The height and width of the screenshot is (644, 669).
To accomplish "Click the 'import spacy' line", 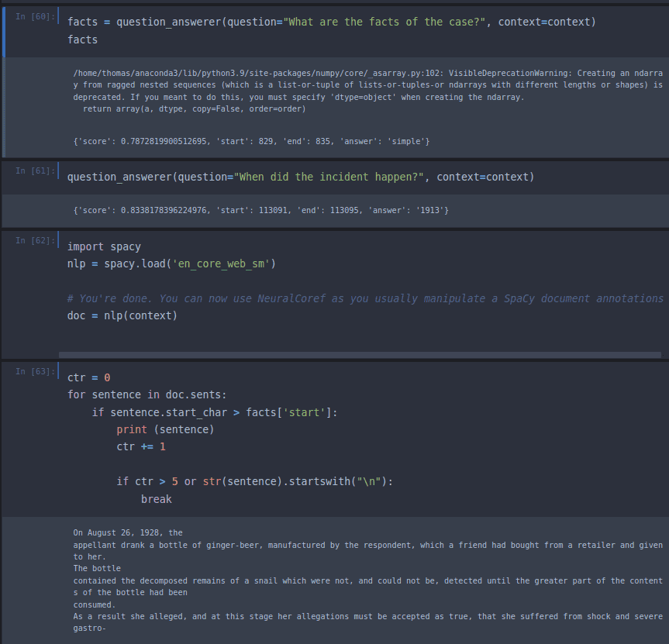I will [104, 246].
